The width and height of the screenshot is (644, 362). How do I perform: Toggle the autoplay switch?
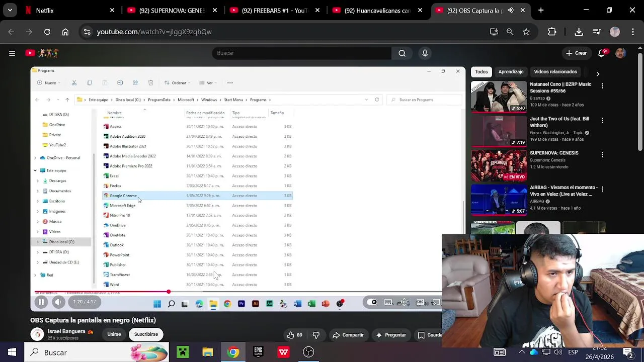click(x=372, y=302)
